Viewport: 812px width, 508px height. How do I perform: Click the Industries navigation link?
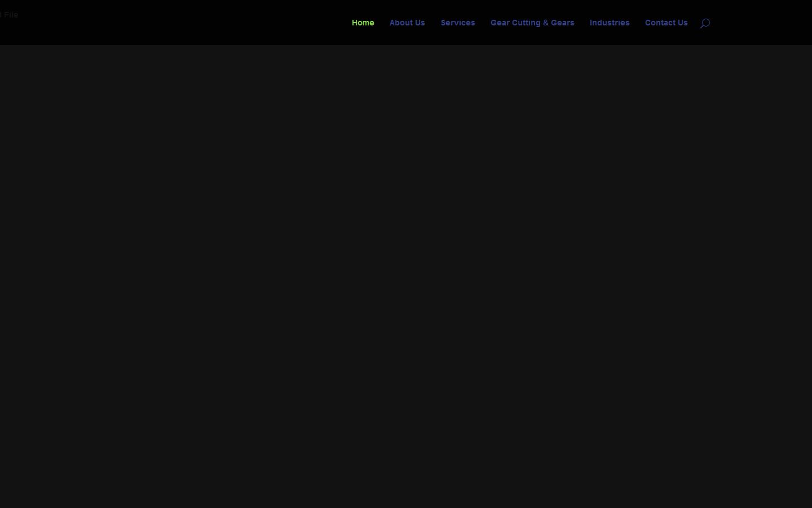click(x=610, y=23)
